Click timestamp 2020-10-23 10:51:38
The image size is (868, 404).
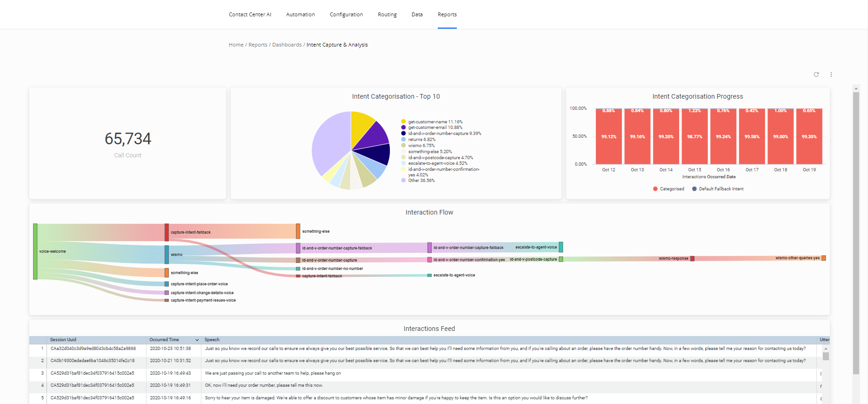tap(170, 349)
